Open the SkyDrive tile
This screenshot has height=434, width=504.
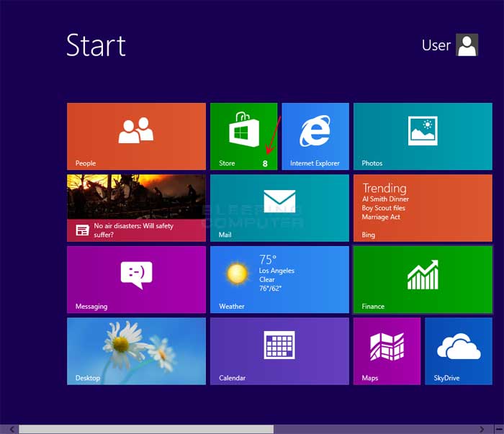[459, 351]
